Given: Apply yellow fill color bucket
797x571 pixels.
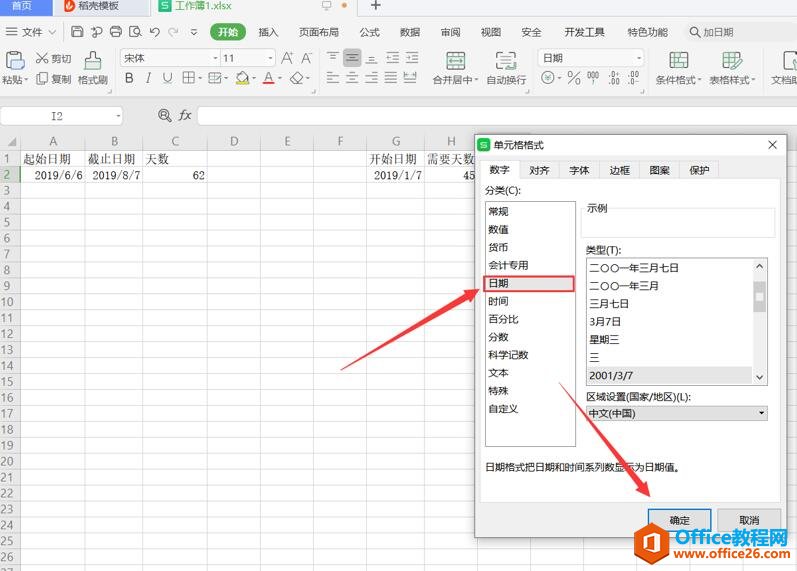Looking at the screenshot, I should tap(242, 78).
